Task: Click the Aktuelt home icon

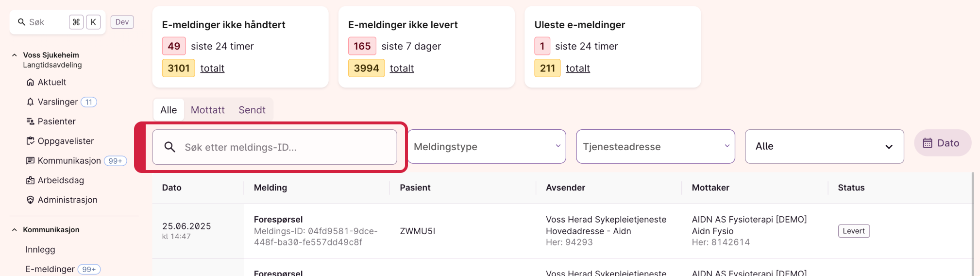Action: click(x=30, y=82)
